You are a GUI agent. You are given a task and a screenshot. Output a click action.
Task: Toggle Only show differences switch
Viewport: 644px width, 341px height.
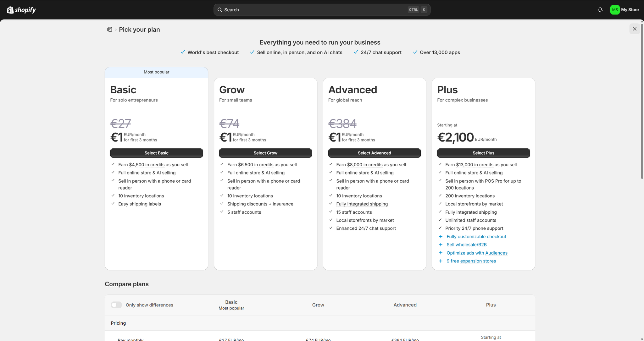tap(116, 305)
